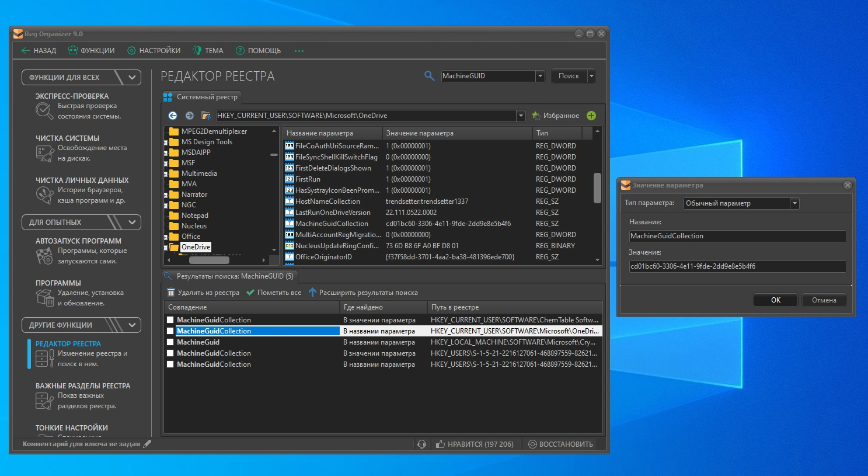Click the Назад menu item
The height and width of the screenshot is (476, 868).
click(39, 51)
